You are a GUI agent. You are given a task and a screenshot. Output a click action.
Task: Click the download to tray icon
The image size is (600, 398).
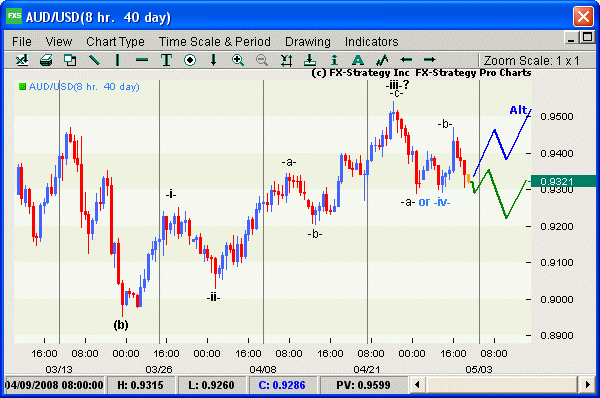coord(310,60)
